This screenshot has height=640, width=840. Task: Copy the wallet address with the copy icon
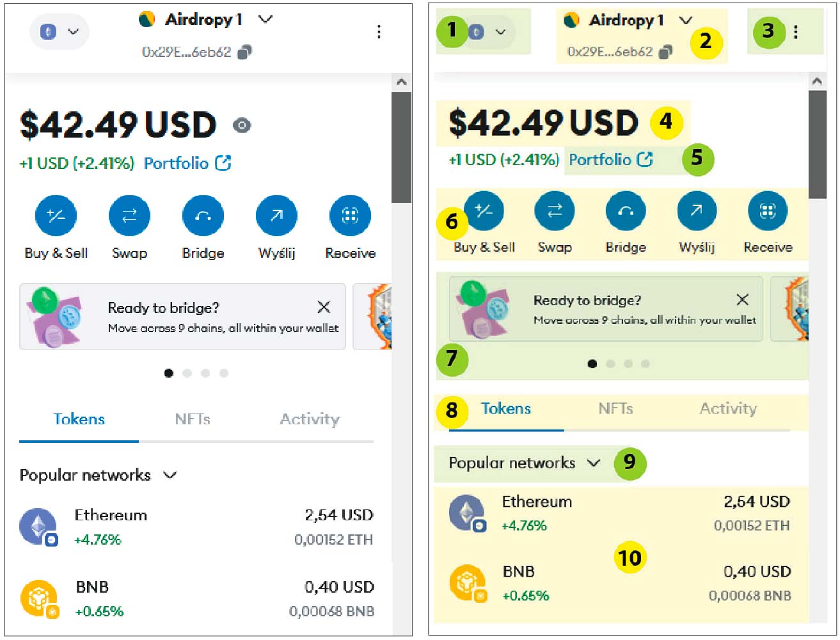[246, 52]
